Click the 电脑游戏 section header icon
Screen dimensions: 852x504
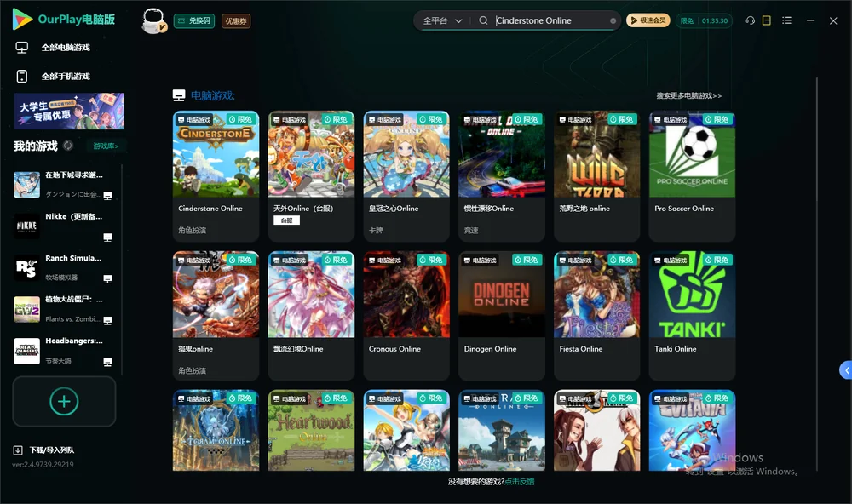179,95
